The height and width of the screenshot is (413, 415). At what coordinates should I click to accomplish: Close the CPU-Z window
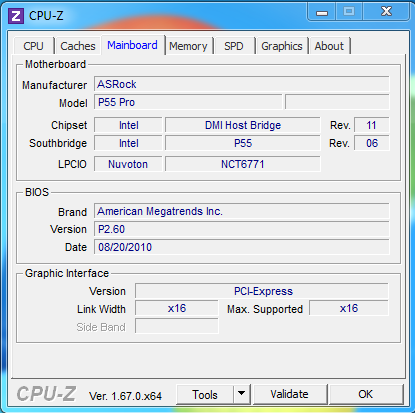click(386, 12)
